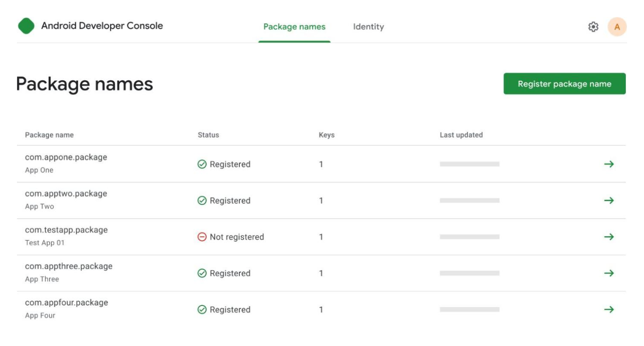
Task: Open the user avatar 'A' account menu
Action: click(617, 27)
